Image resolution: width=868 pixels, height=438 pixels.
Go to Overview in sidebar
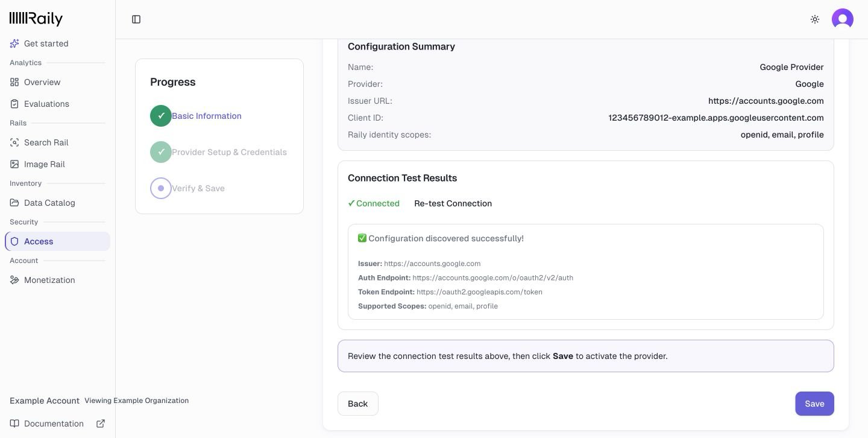57,82
